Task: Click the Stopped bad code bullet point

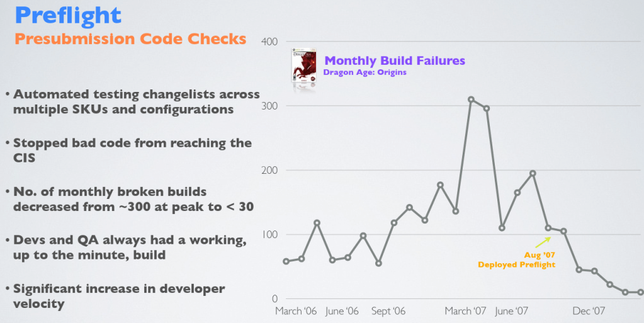Action: pyautogui.click(x=132, y=150)
